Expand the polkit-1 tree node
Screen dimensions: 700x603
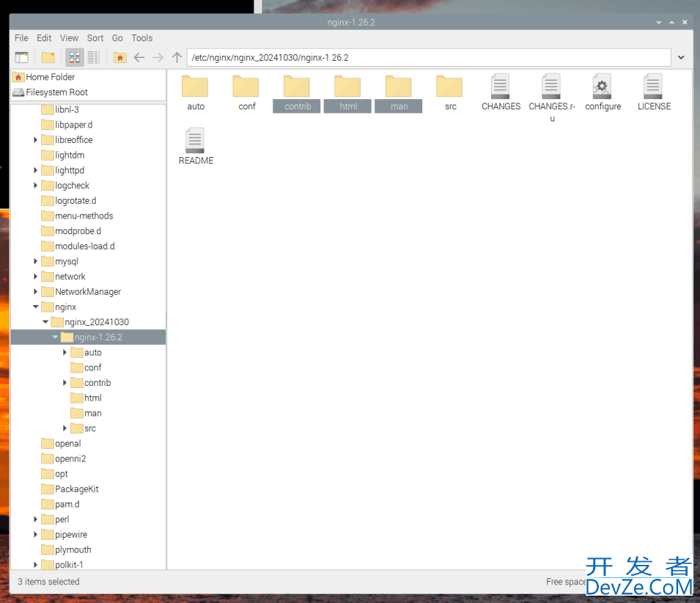pos(35,565)
